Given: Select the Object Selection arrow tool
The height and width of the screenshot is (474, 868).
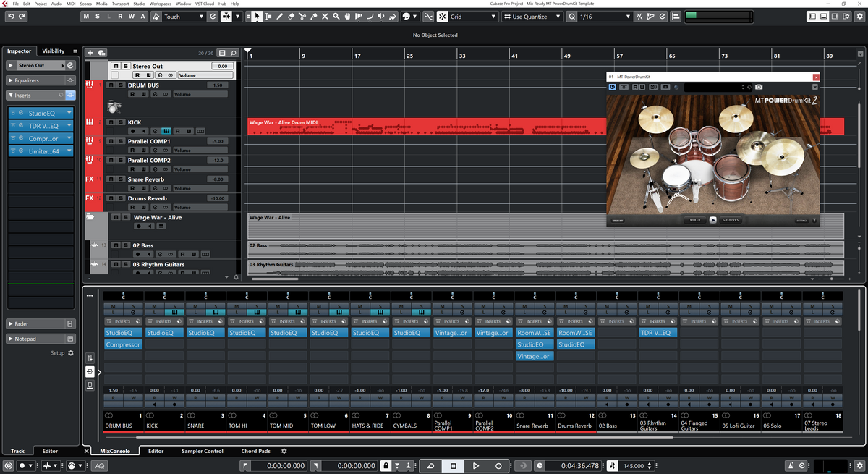Looking at the screenshot, I should click(257, 16).
